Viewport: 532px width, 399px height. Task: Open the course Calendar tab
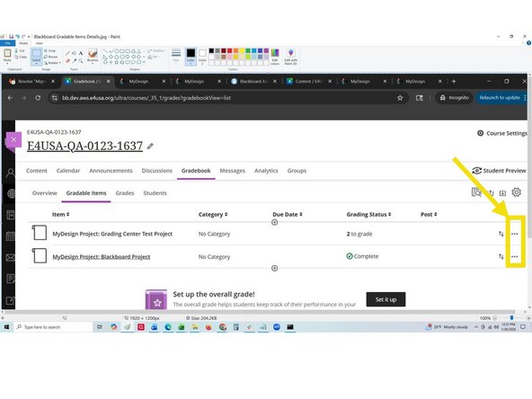point(68,171)
